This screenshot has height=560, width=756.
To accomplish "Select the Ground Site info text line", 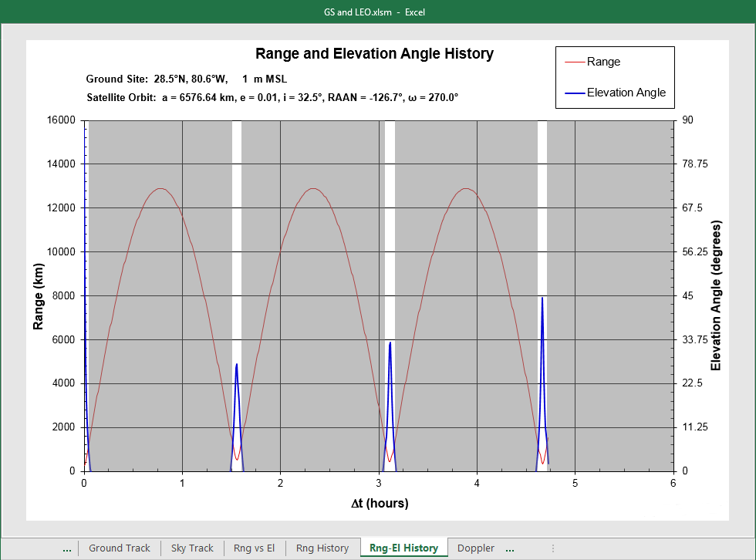I will (x=186, y=79).
